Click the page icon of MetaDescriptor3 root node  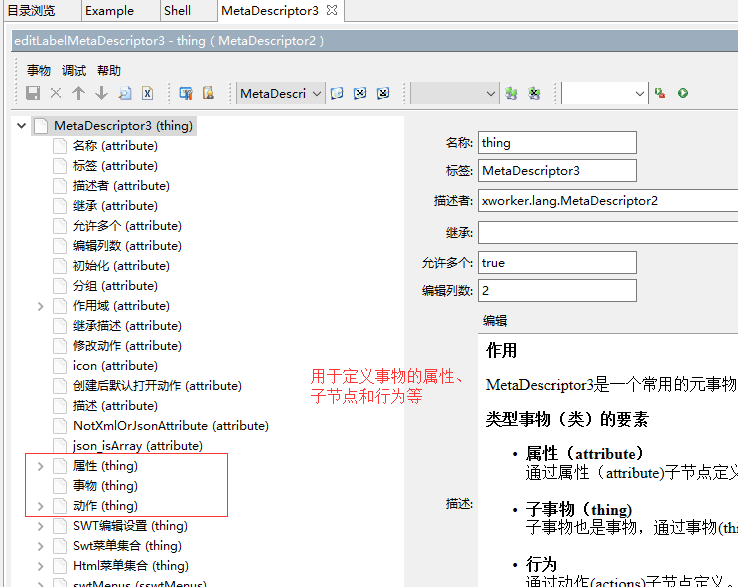pyautogui.click(x=41, y=126)
